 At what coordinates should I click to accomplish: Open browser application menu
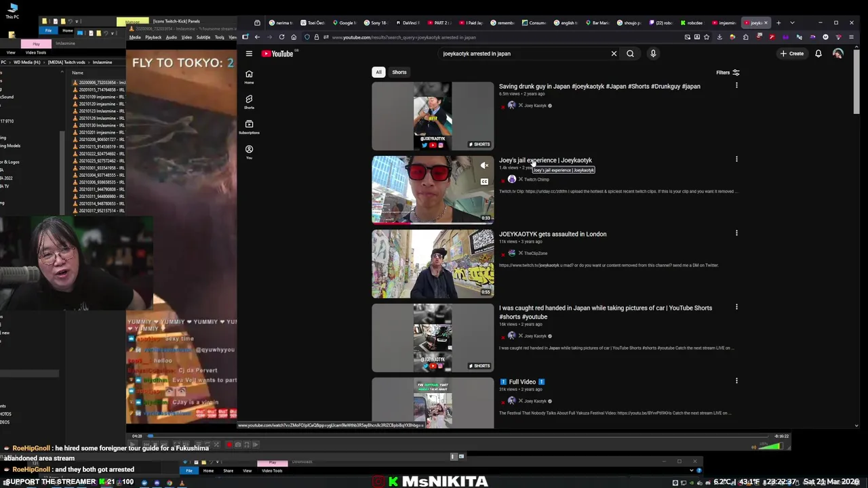click(852, 37)
